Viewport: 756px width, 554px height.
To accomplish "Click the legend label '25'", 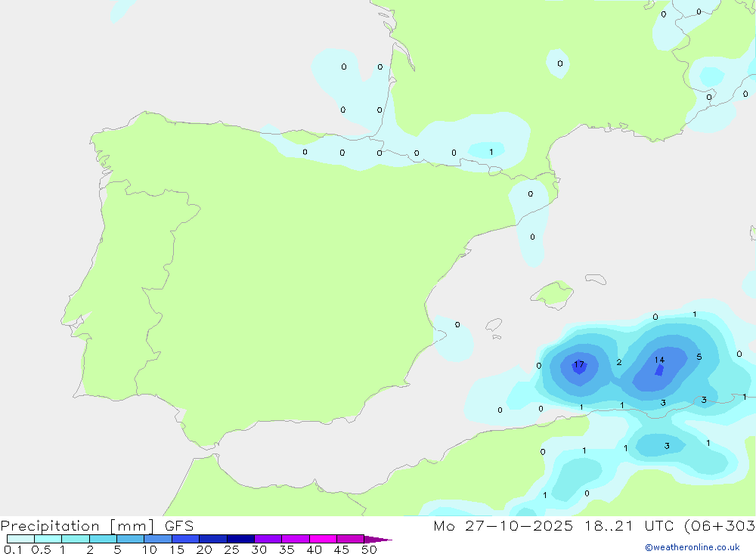I will coord(231,549).
